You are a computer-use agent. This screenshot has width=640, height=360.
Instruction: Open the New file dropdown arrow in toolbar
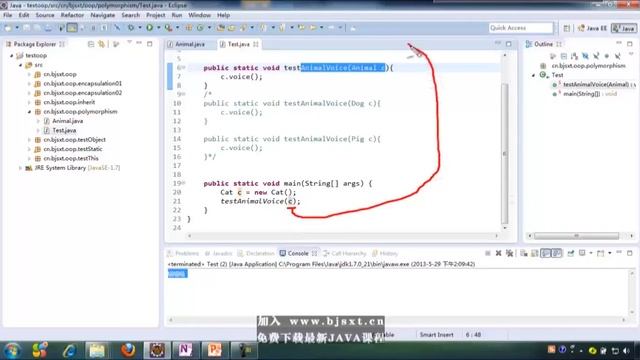pyautogui.click(x=17, y=28)
